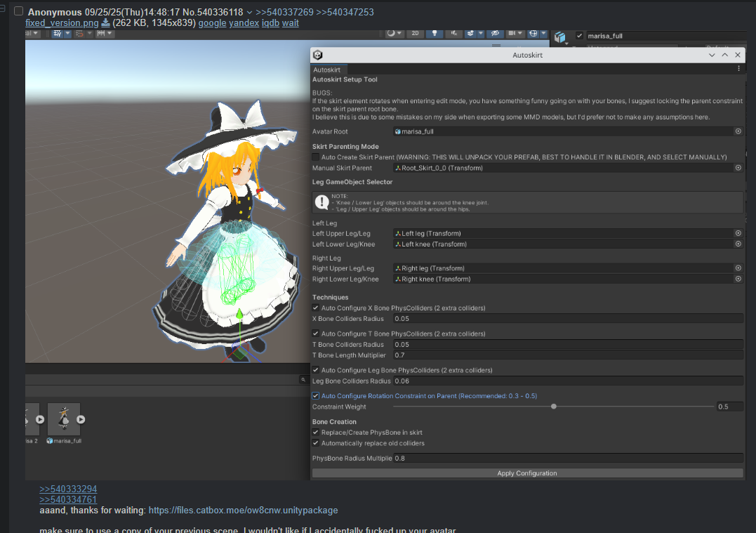756x533 pixels.
Task: Open grid visibility dropdown arrow
Action: pos(110,33)
